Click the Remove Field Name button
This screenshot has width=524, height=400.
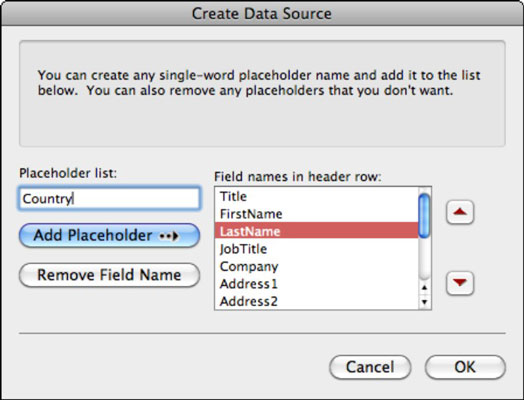click(110, 275)
